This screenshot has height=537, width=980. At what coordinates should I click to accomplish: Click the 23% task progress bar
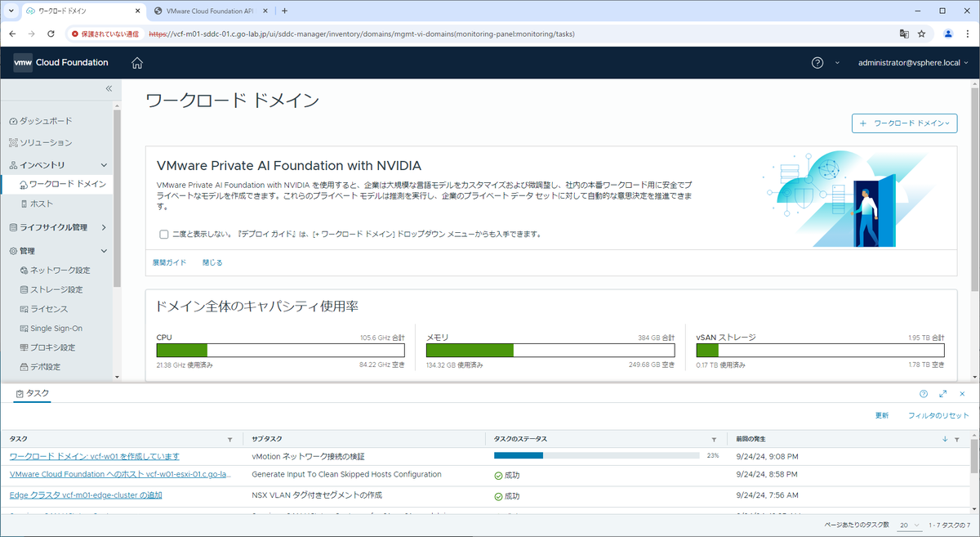click(596, 455)
